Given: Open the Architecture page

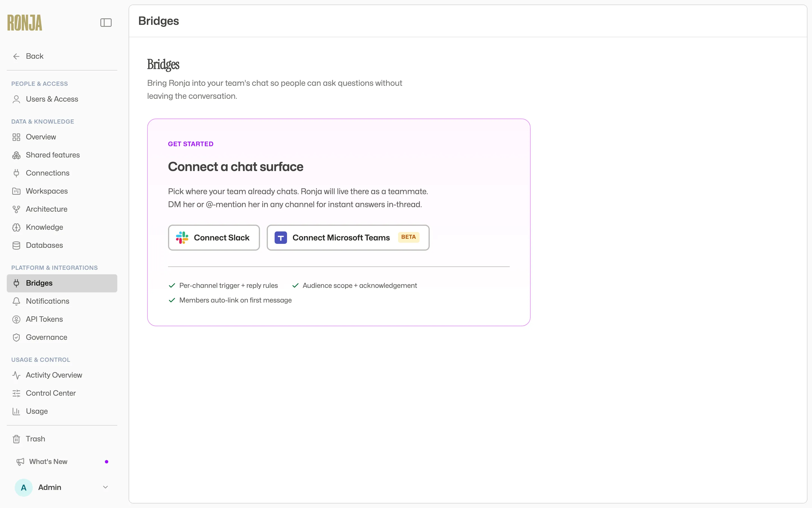Looking at the screenshot, I should pos(62,209).
